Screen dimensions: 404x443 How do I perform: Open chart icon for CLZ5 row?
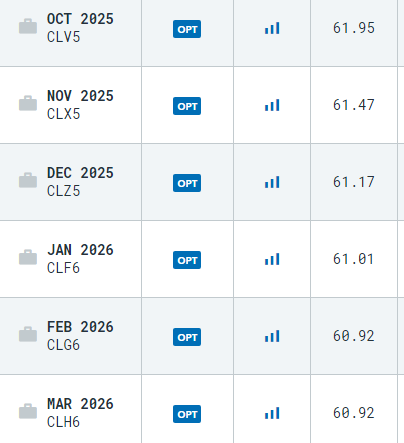click(272, 182)
